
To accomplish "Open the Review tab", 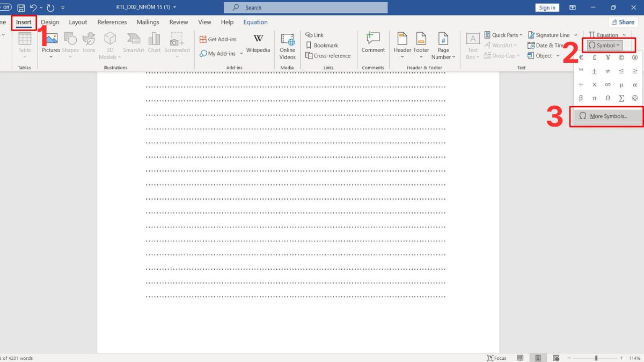I will click(179, 22).
